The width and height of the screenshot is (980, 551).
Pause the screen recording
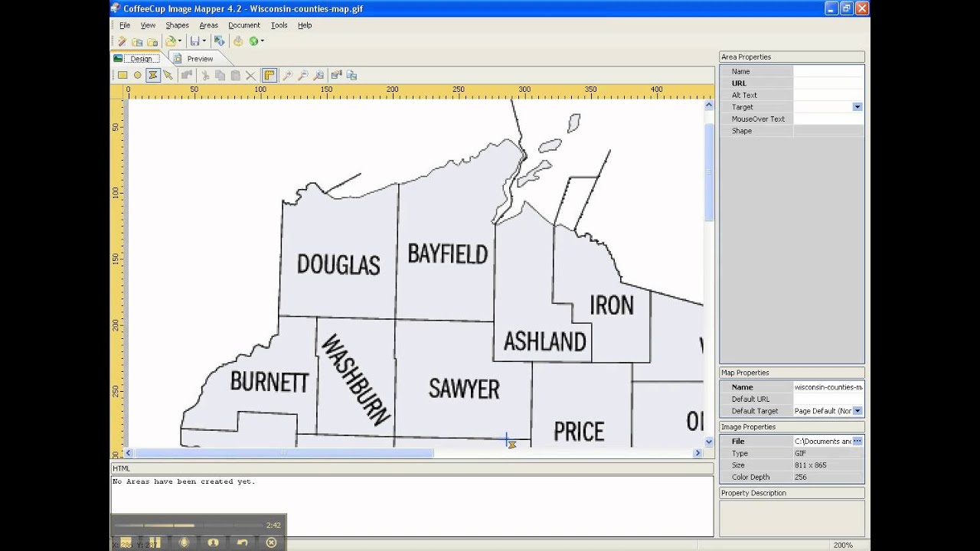pos(154,543)
